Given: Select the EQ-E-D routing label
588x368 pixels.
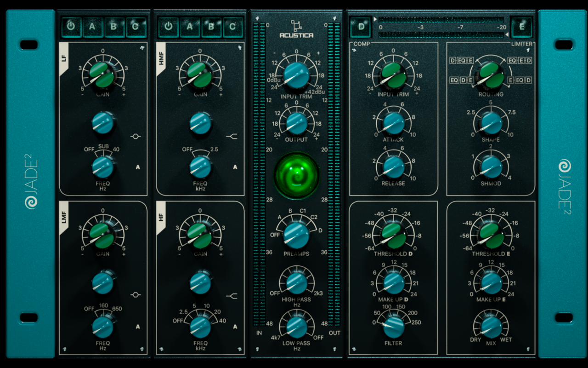Looking at the screenshot, I should coord(520,60).
